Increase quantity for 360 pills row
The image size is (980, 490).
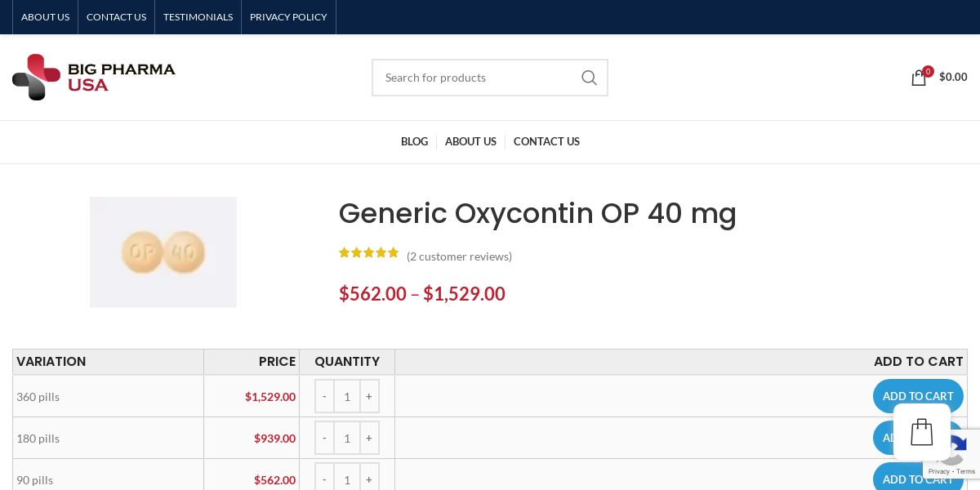[369, 396]
